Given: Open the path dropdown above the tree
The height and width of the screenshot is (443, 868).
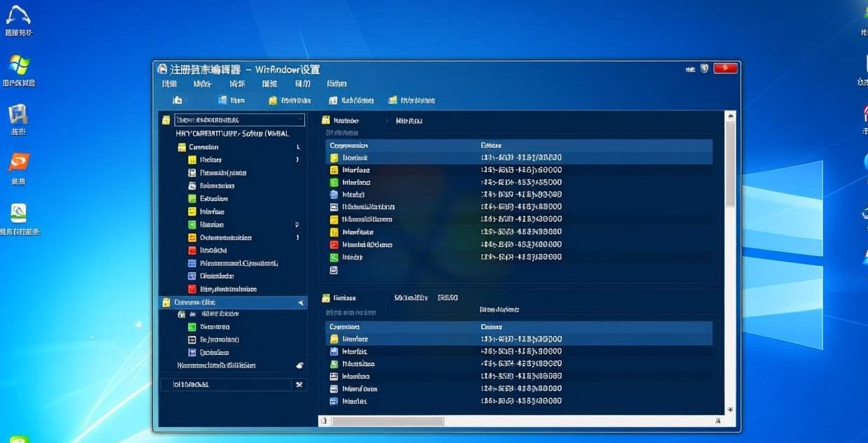Looking at the screenshot, I should 239,120.
